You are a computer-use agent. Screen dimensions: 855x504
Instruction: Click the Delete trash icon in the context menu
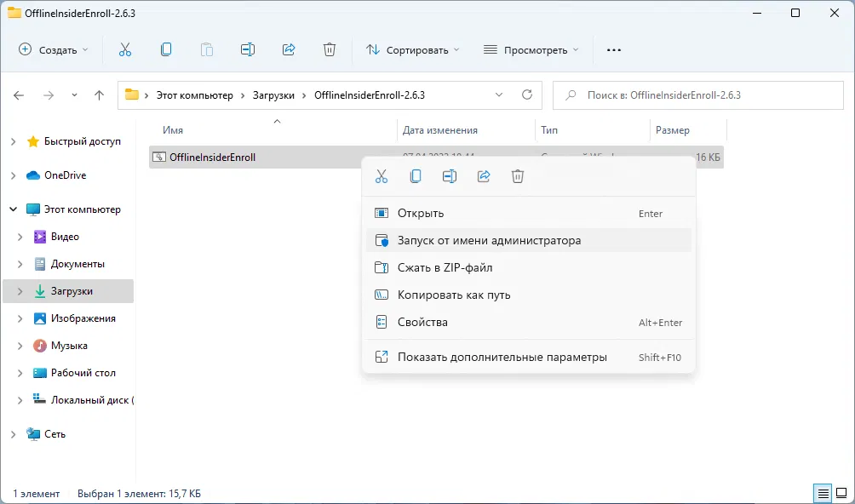coord(518,176)
